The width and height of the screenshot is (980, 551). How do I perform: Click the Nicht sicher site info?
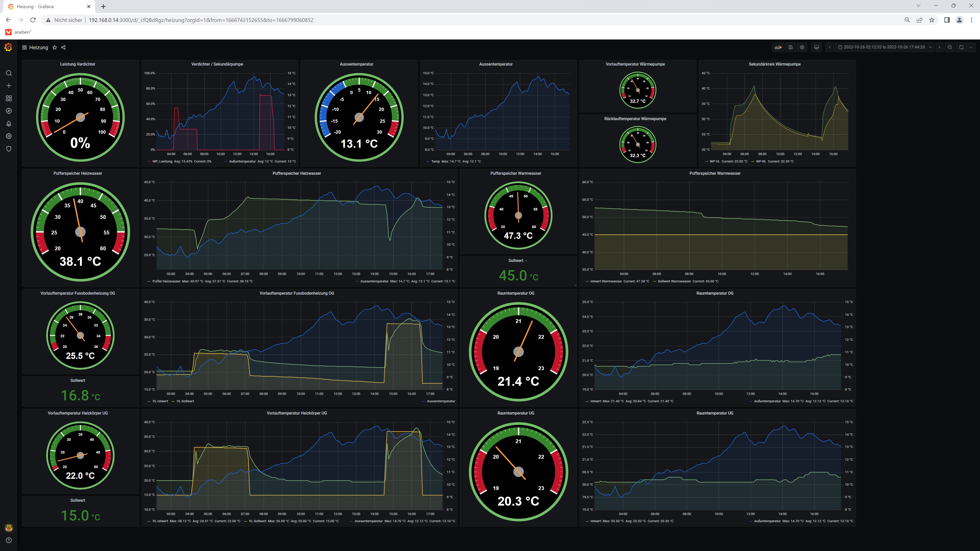pyautogui.click(x=64, y=20)
